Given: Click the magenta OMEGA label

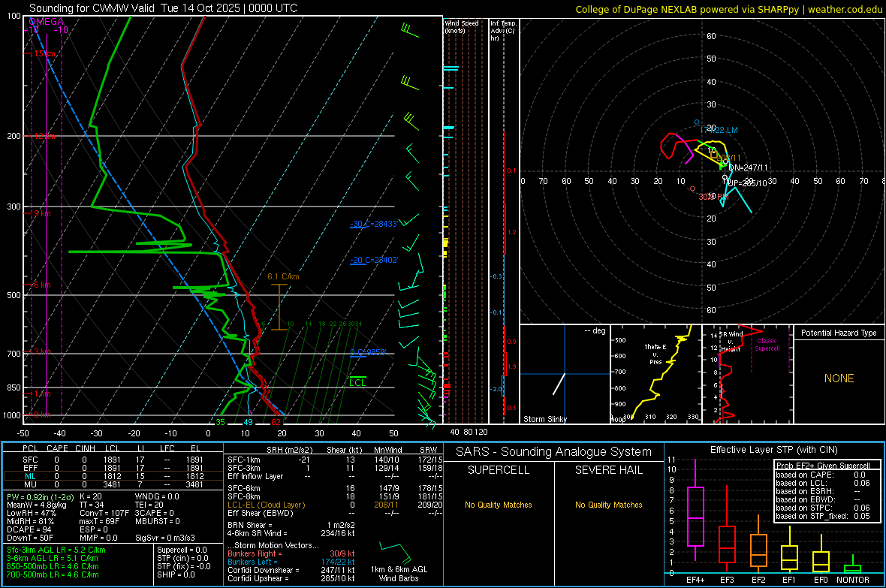Looking at the screenshot, I should point(47,22).
